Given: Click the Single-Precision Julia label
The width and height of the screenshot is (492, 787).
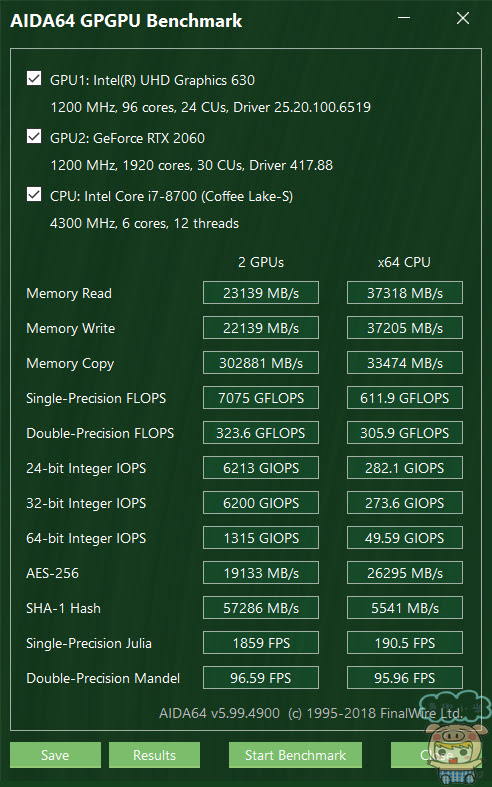Looking at the screenshot, I should 89,643.
